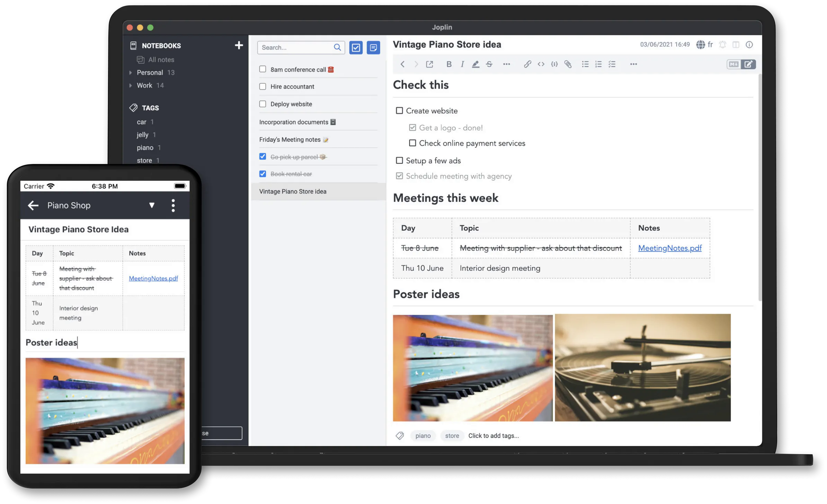Click the hyperlink insertion icon

click(527, 64)
